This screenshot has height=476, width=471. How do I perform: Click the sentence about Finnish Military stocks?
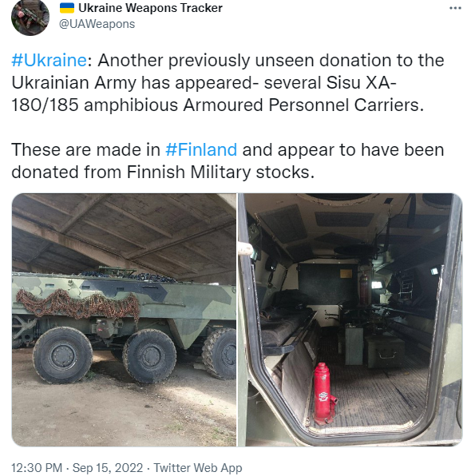228,161
